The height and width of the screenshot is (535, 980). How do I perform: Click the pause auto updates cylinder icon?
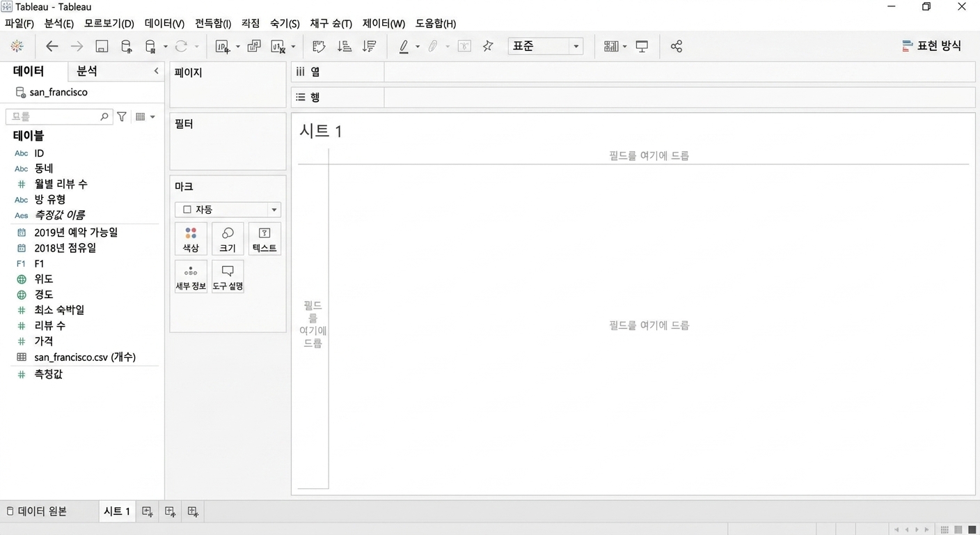[x=150, y=47]
